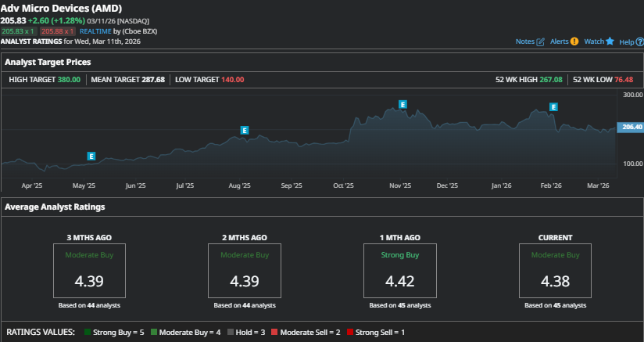Screen dimensions: 644x342
Task: Click the Notes link
Action: 524,41
